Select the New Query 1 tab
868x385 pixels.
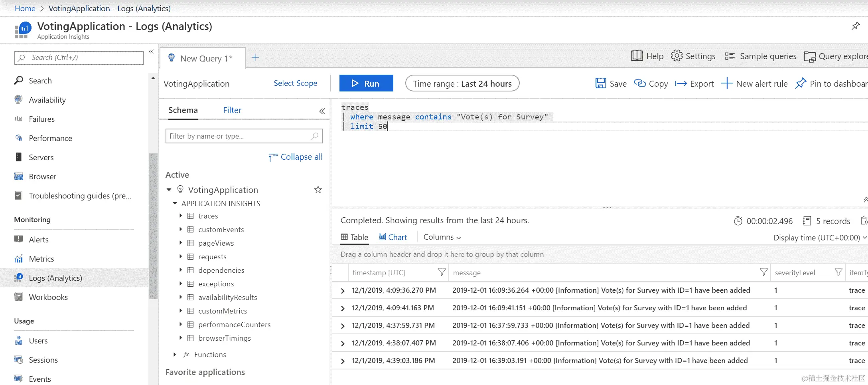click(202, 58)
